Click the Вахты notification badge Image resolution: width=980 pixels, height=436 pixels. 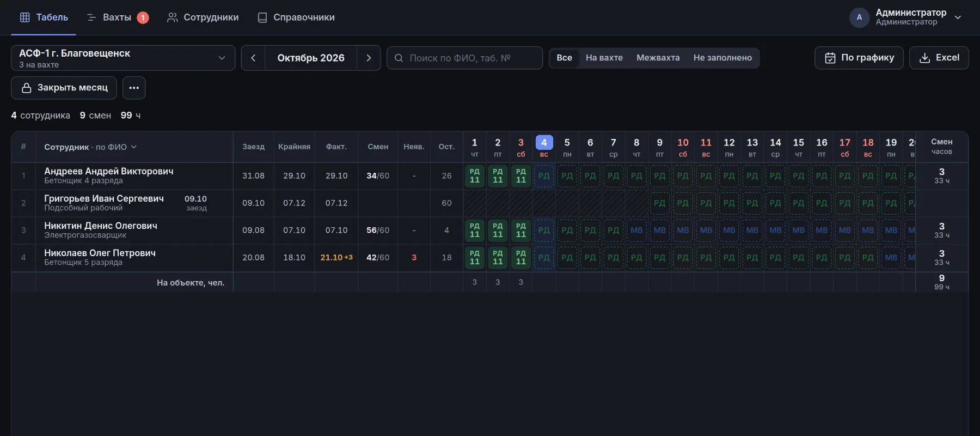143,17
